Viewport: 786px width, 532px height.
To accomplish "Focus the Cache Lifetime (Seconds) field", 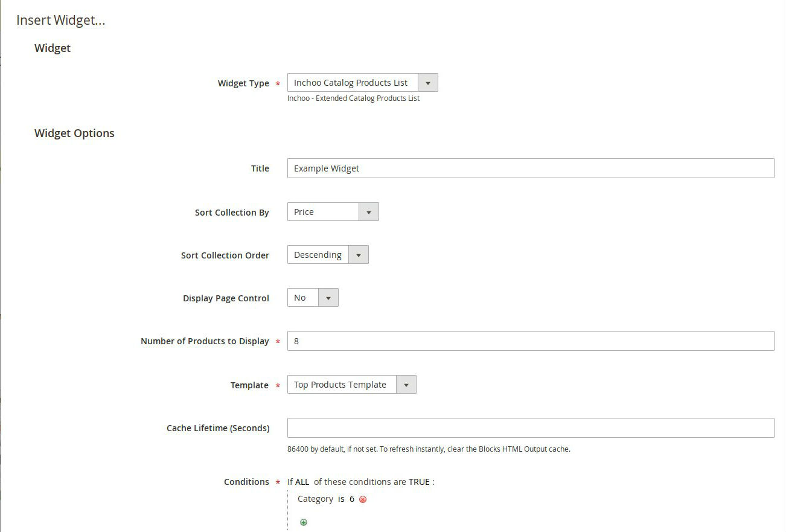I will (x=531, y=428).
